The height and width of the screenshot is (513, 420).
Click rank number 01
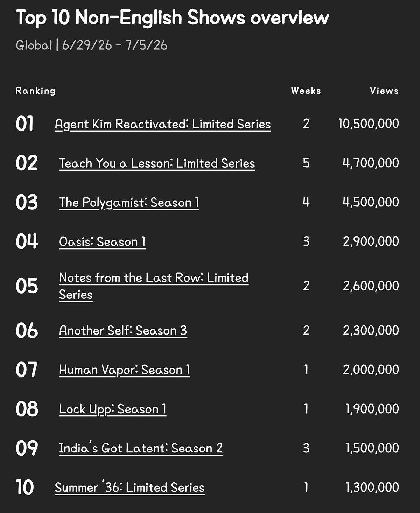(24, 124)
